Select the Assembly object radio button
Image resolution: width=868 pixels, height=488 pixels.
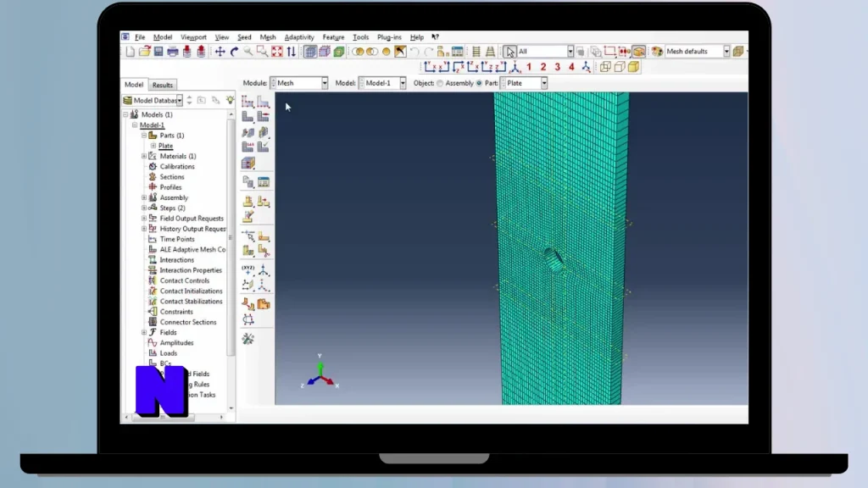(x=440, y=84)
